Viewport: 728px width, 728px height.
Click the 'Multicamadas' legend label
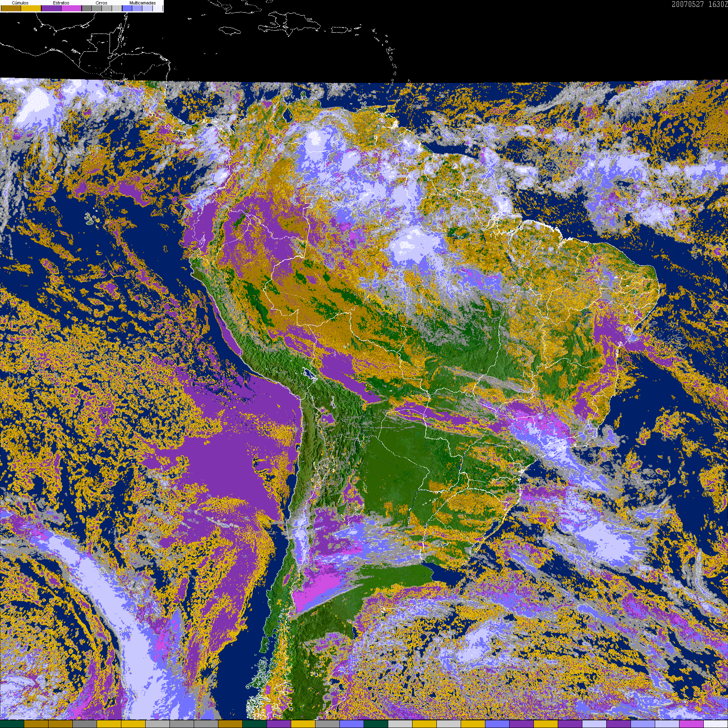point(143,3)
